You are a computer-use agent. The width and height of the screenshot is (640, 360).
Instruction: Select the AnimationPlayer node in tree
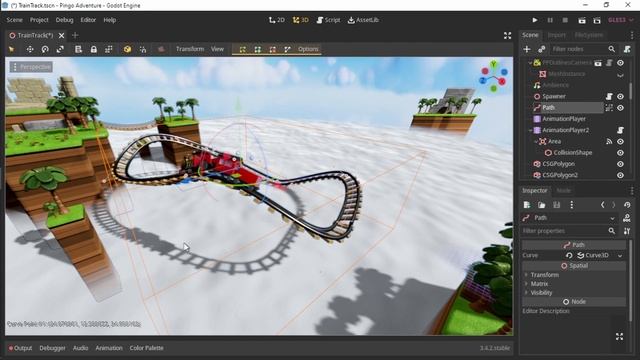564,119
